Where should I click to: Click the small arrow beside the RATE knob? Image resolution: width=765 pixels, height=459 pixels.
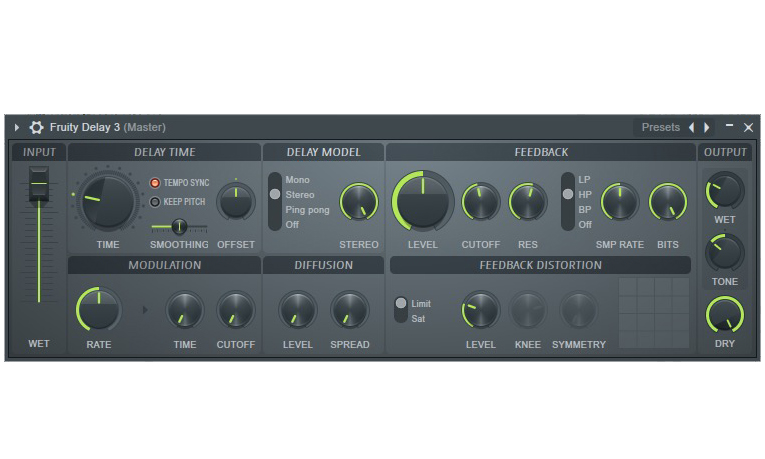point(145,310)
